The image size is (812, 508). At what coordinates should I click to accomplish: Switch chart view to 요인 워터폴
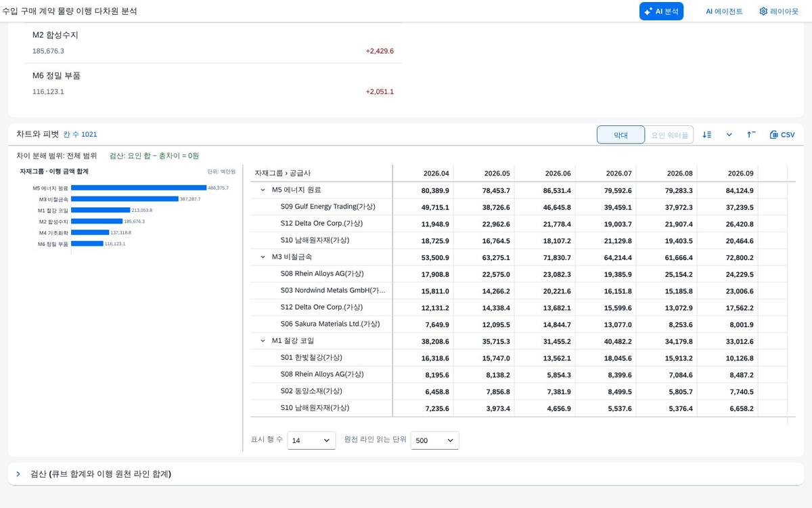point(669,135)
